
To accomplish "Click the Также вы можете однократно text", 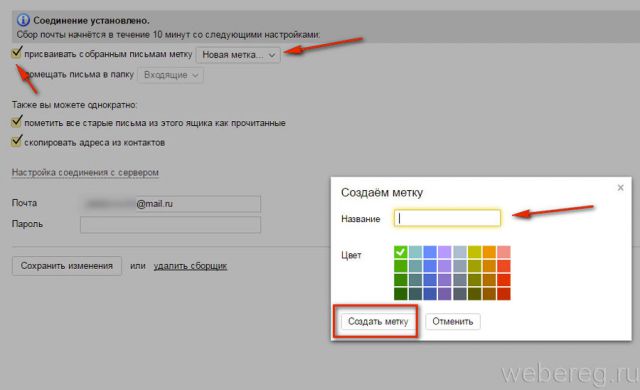I will [74, 105].
